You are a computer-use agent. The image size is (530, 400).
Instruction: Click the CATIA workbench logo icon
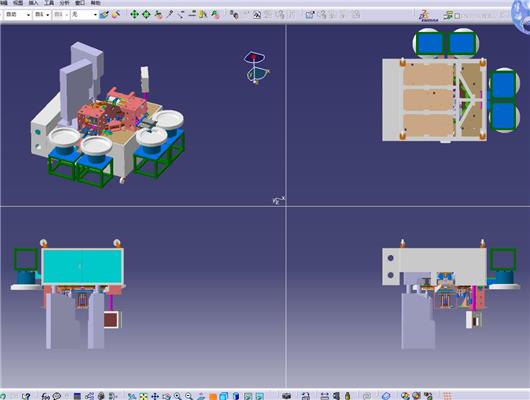pos(427,15)
